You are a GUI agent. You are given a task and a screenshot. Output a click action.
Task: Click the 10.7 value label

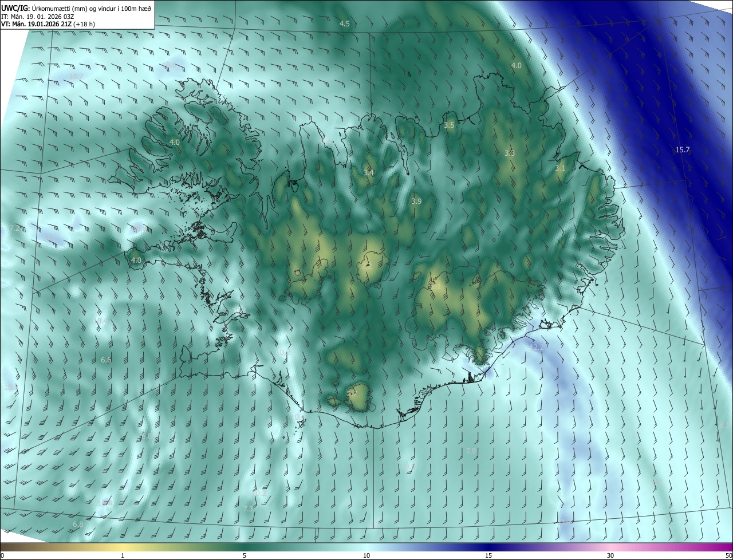pyautogui.click(x=76, y=77)
